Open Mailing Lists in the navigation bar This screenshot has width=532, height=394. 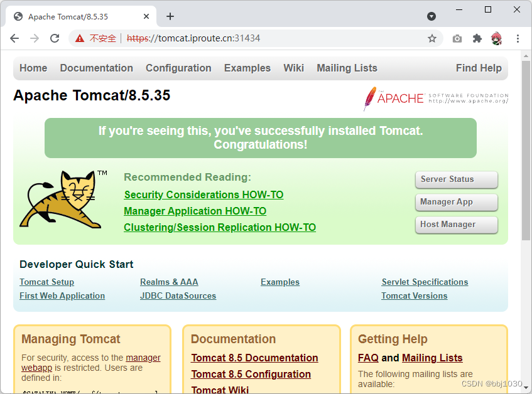[347, 68]
